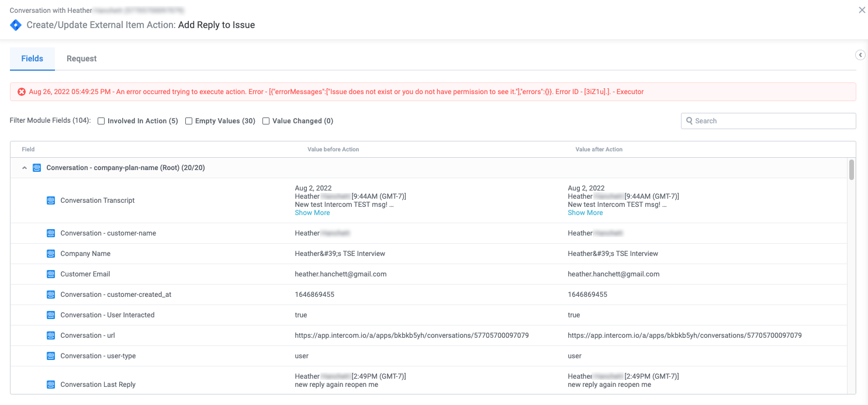Screen dimensions: 868x405
Task: Click Intercom icon next to Conversation - url
Action: click(x=51, y=335)
